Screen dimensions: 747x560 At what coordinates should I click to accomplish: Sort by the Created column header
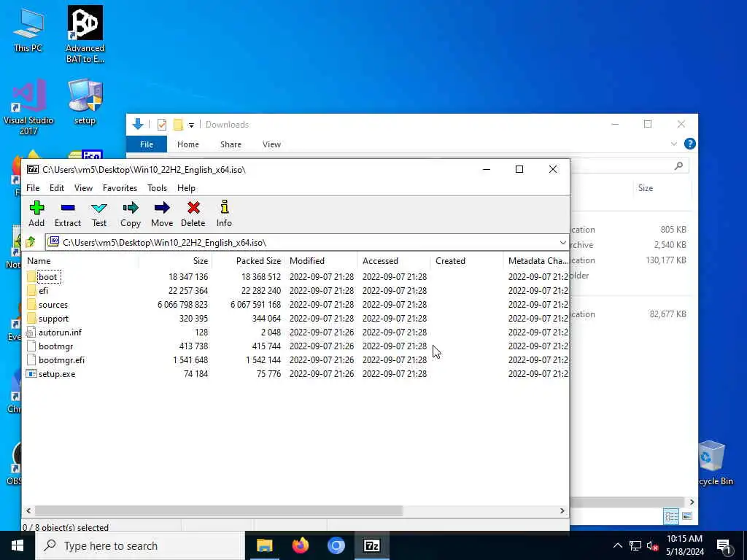point(467,261)
